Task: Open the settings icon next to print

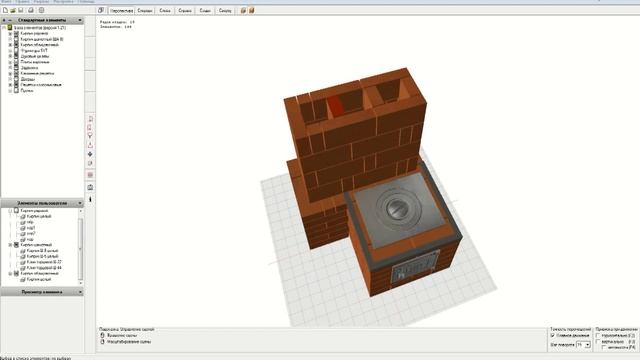Action: tap(41, 10)
